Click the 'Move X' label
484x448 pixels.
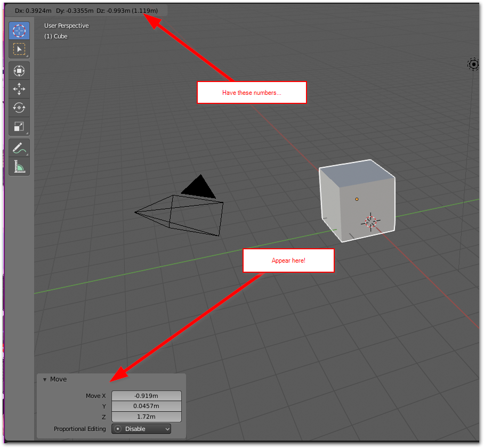96,396
